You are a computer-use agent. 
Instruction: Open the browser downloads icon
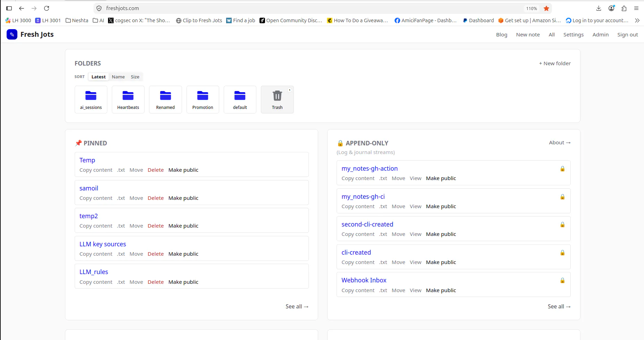[x=598, y=8]
